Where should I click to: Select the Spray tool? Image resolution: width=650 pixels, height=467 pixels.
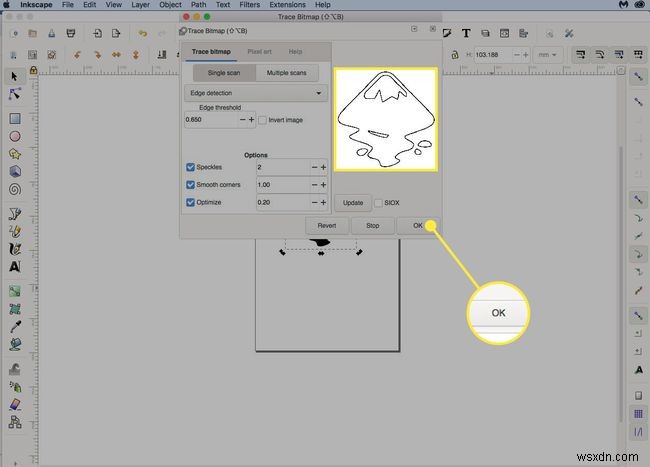[15, 387]
